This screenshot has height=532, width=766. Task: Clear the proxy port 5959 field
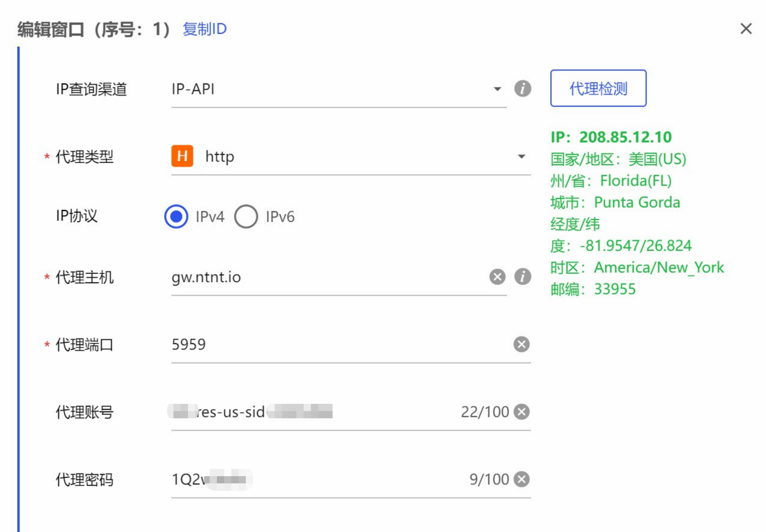pyautogui.click(x=521, y=344)
